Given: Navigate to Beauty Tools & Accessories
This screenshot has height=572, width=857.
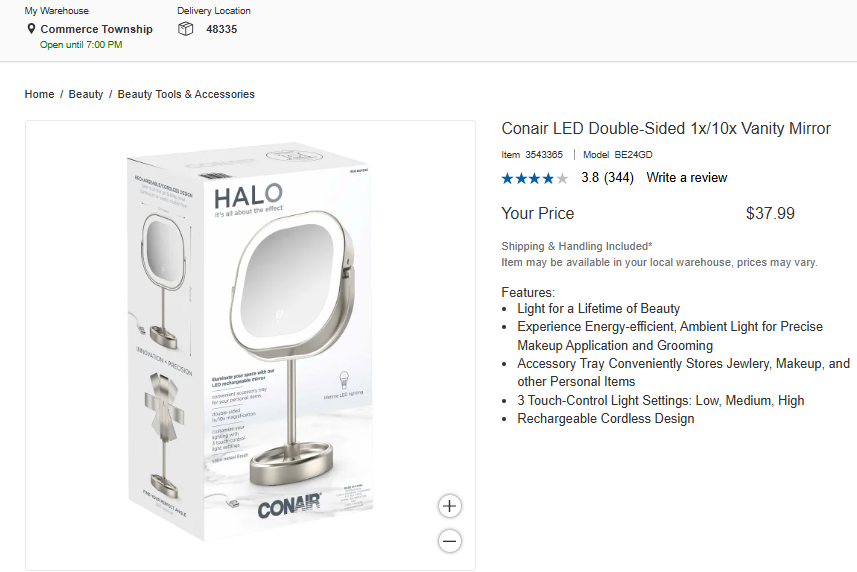Looking at the screenshot, I should (186, 94).
